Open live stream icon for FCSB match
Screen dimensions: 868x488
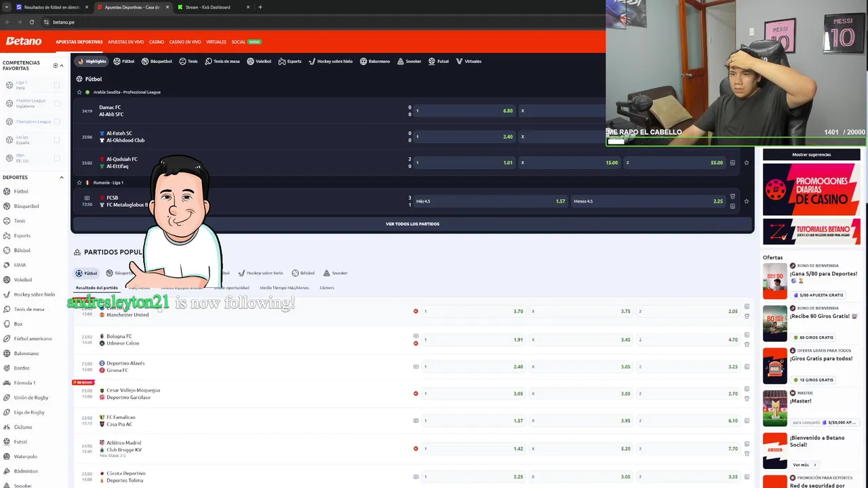point(87,197)
